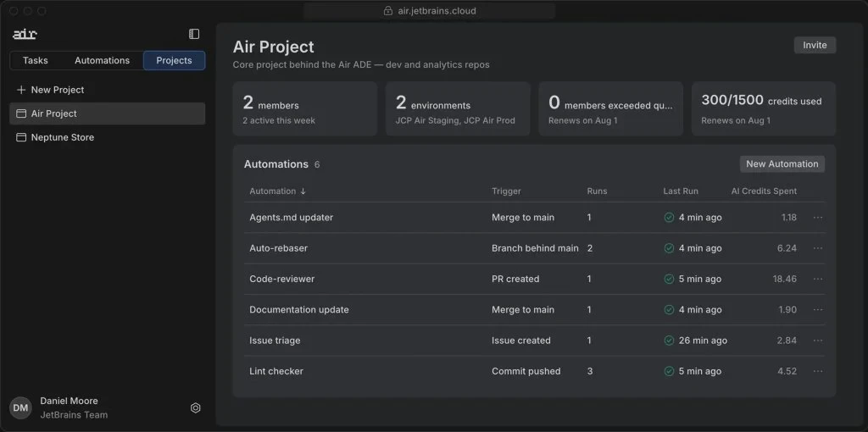Click the Last Run column header
The width and height of the screenshot is (868, 432).
[x=681, y=191]
